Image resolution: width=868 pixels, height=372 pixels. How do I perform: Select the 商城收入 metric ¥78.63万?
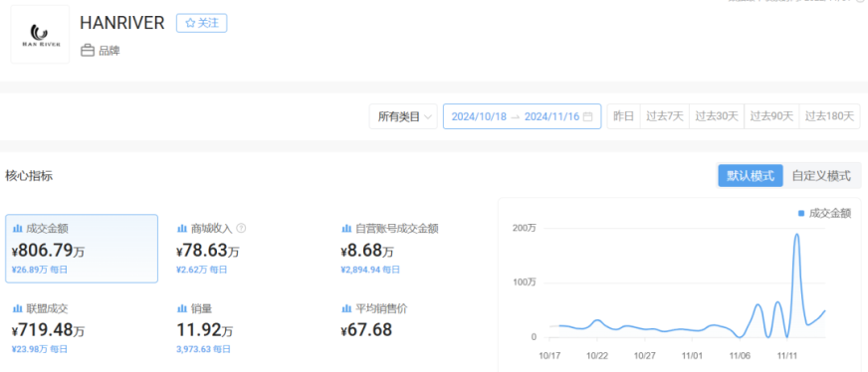pos(208,252)
